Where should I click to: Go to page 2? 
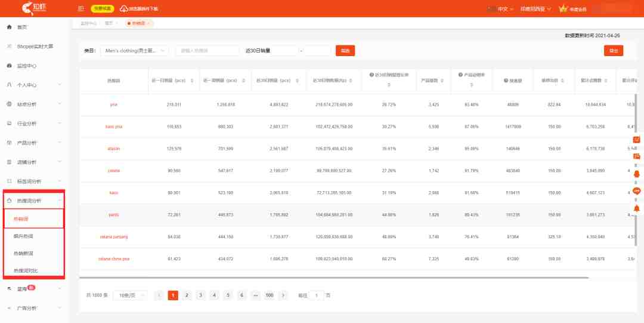click(187, 296)
